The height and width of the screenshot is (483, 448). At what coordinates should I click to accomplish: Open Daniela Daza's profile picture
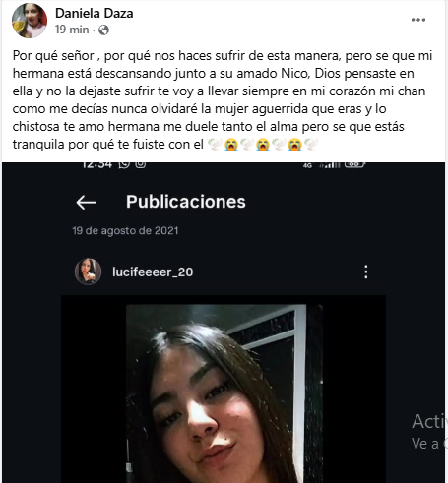click(30, 21)
